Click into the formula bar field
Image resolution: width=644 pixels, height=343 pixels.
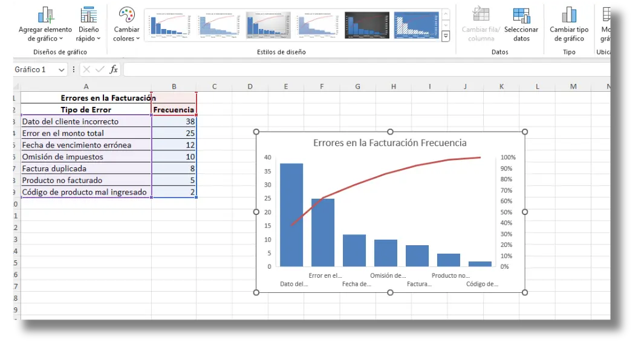(367, 70)
